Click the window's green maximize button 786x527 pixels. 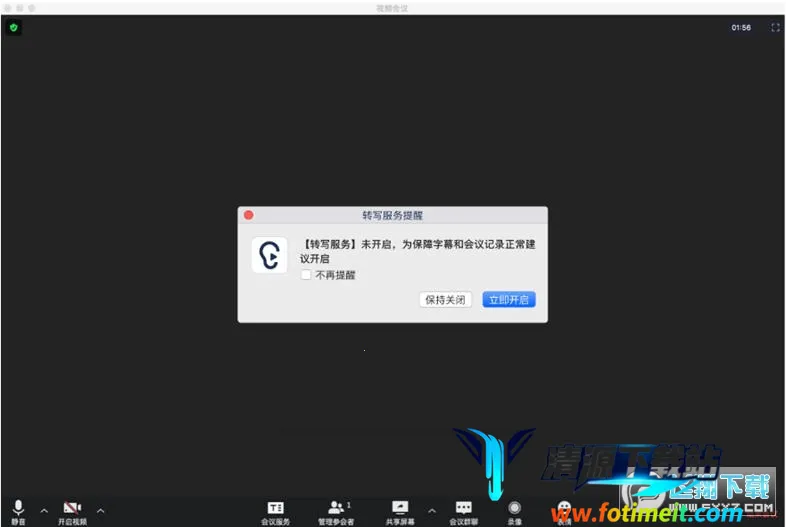[32, 7]
